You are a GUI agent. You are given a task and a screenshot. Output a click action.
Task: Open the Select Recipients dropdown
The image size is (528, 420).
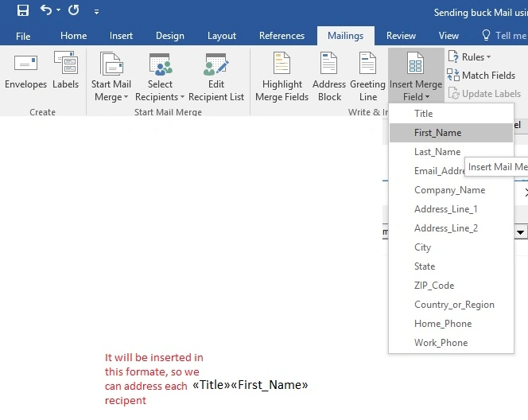(x=160, y=77)
